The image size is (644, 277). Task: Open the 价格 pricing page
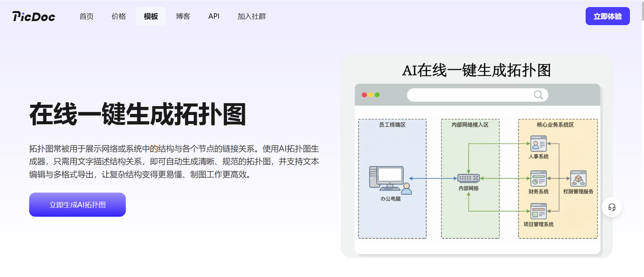point(119,17)
